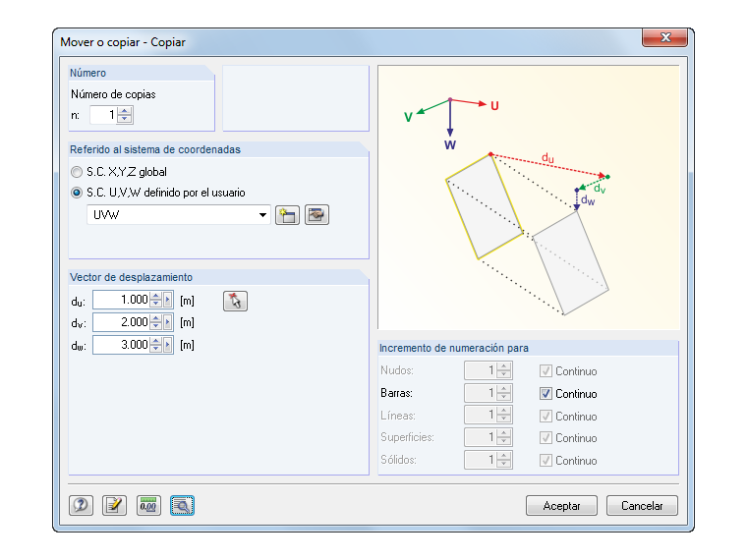The height and width of the screenshot is (560, 747).
Task: Click the copy diagram preview image
Action: (529, 197)
